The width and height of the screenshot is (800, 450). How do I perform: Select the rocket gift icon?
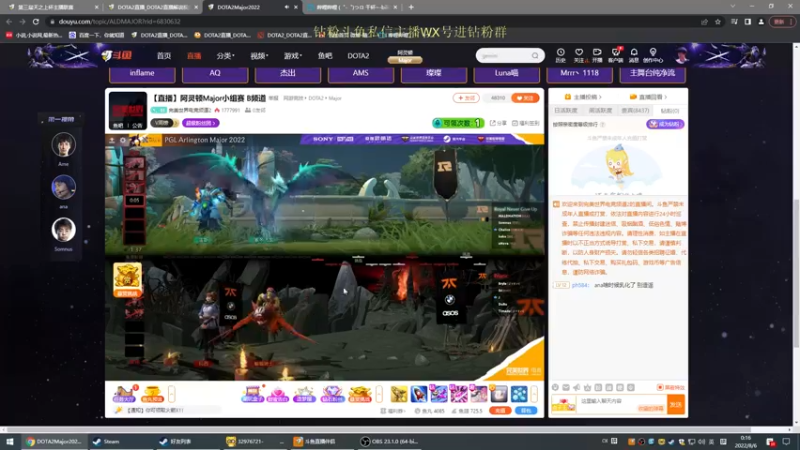click(x=419, y=394)
